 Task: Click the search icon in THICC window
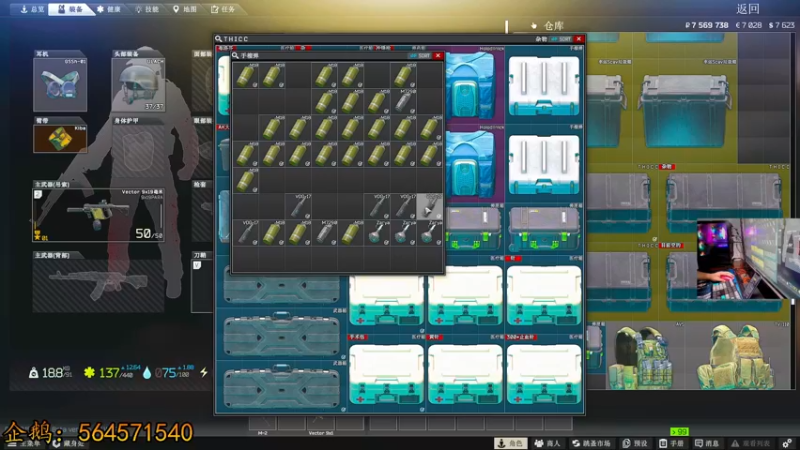[x=218, y=39]
